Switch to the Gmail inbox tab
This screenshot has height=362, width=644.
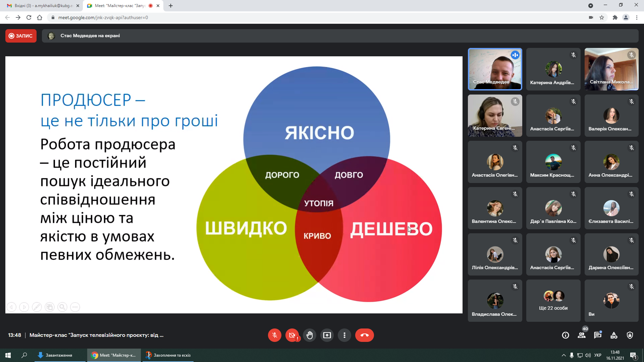tap(43, 6)
